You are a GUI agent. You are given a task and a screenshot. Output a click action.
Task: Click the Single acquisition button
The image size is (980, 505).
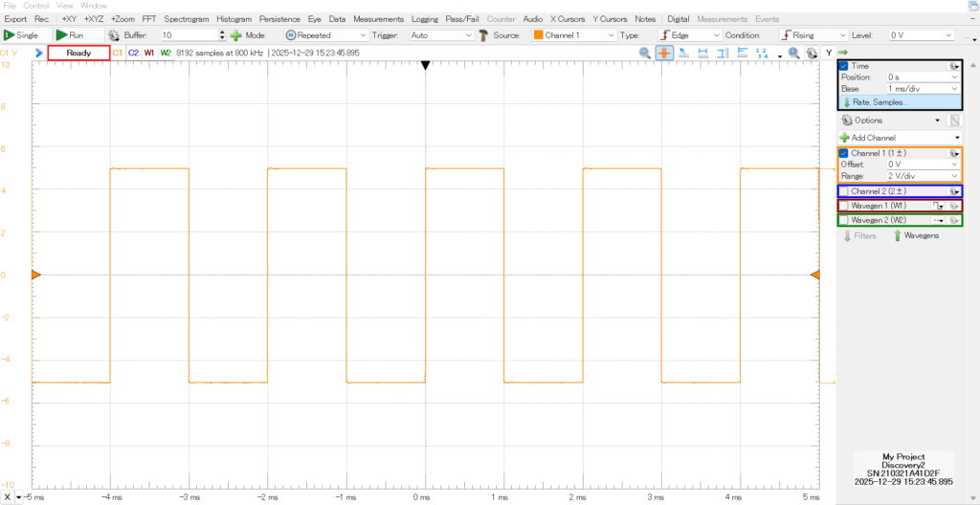tap(21, 35)
